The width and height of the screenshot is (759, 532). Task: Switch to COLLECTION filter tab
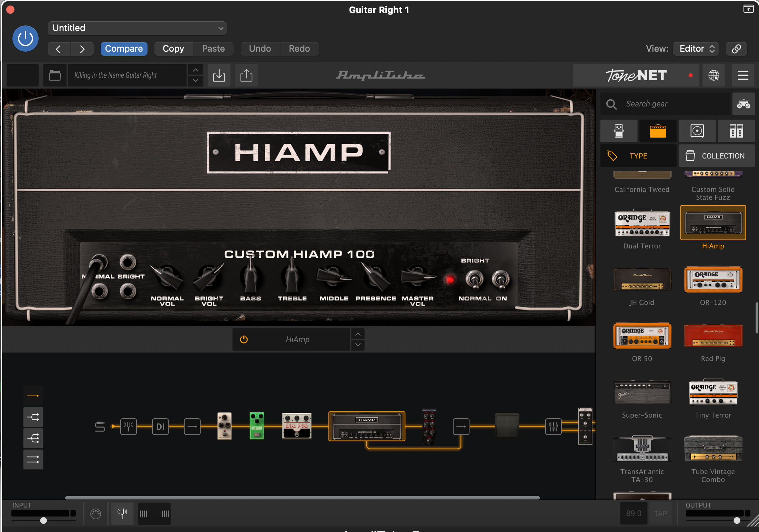(717, 156)
